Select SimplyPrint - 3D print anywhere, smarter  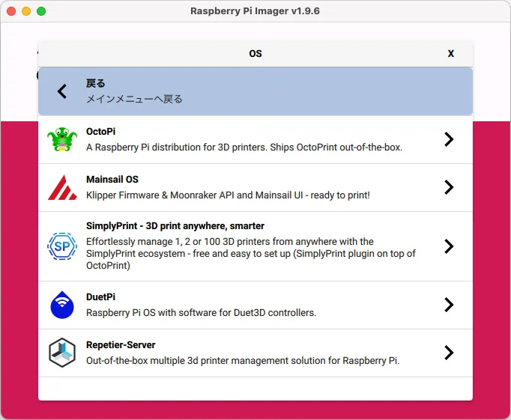coord(175,226)
